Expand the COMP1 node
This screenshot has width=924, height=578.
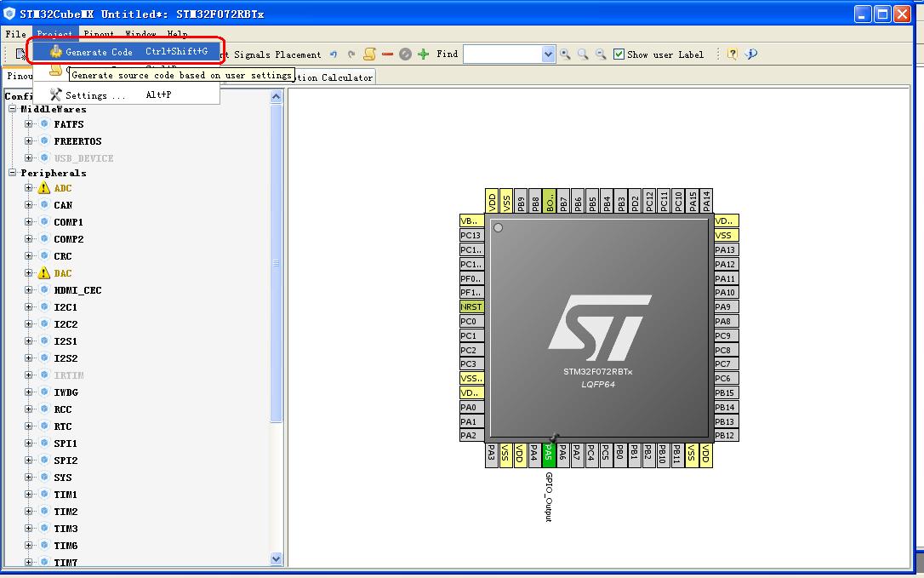coord(28,222)
